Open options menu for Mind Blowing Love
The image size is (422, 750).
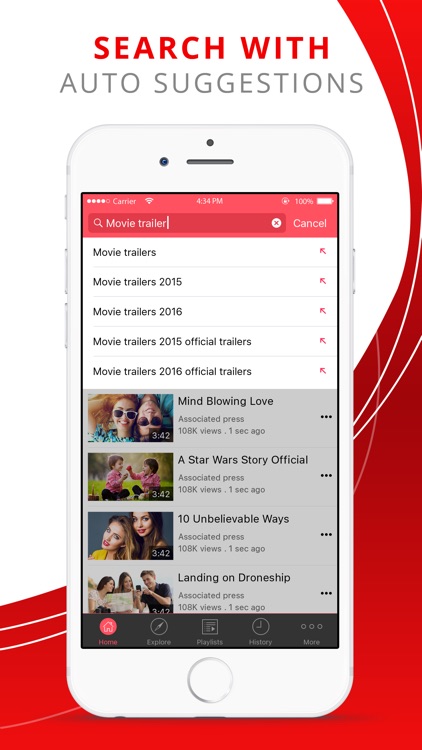pyautogui.click(x=326, y=417)
